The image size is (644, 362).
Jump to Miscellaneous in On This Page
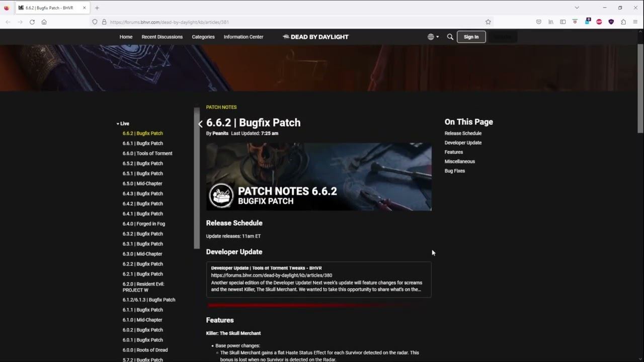point(460,161)
